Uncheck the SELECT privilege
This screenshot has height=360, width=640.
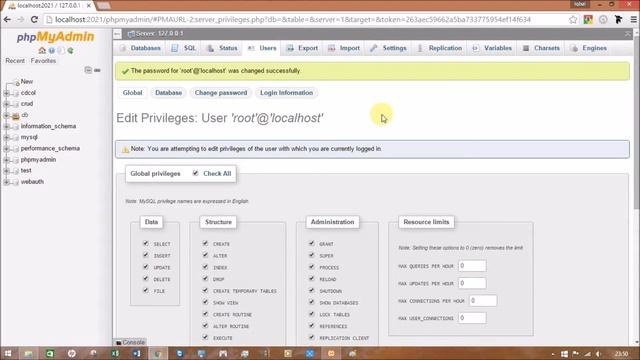click(146, 243)
